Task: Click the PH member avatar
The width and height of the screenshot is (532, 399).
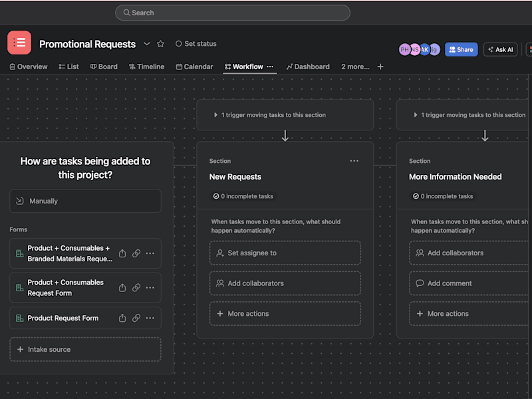Action: pos(404,49)
